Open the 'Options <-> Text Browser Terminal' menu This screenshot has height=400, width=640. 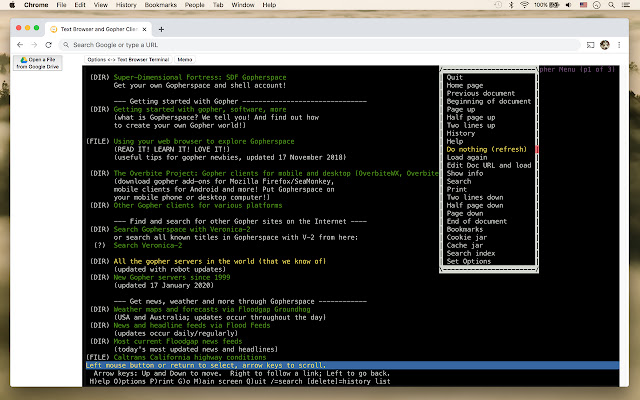click(x=129, y=60)
